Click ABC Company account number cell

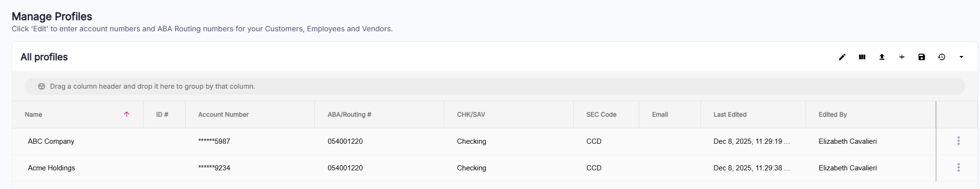tap(214, 141)
